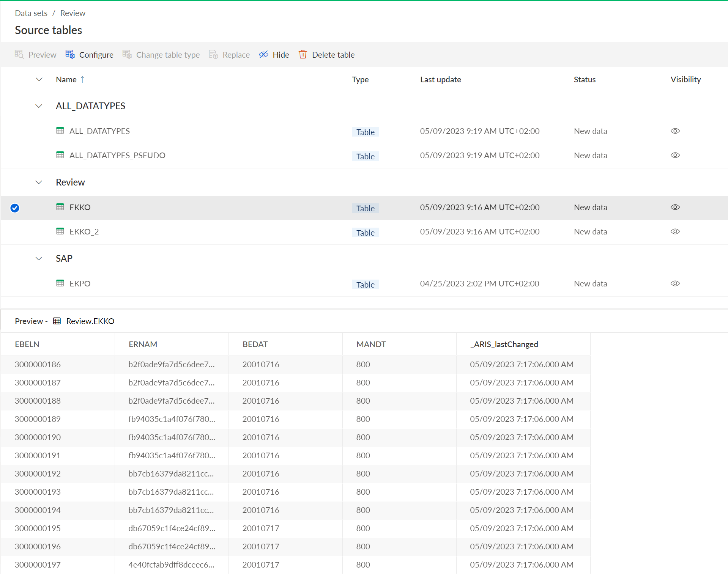Click the Hide button label
728x574 pixels.
point(281,55)
